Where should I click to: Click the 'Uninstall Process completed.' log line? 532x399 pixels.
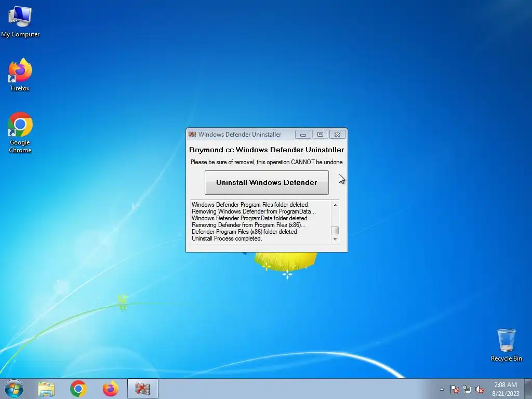coord(227,238)
